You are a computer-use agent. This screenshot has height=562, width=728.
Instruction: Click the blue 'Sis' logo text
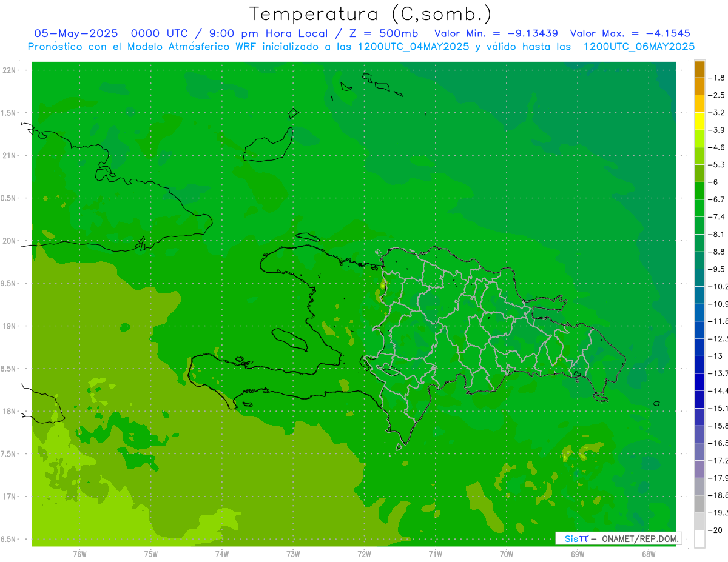[571, 538]
